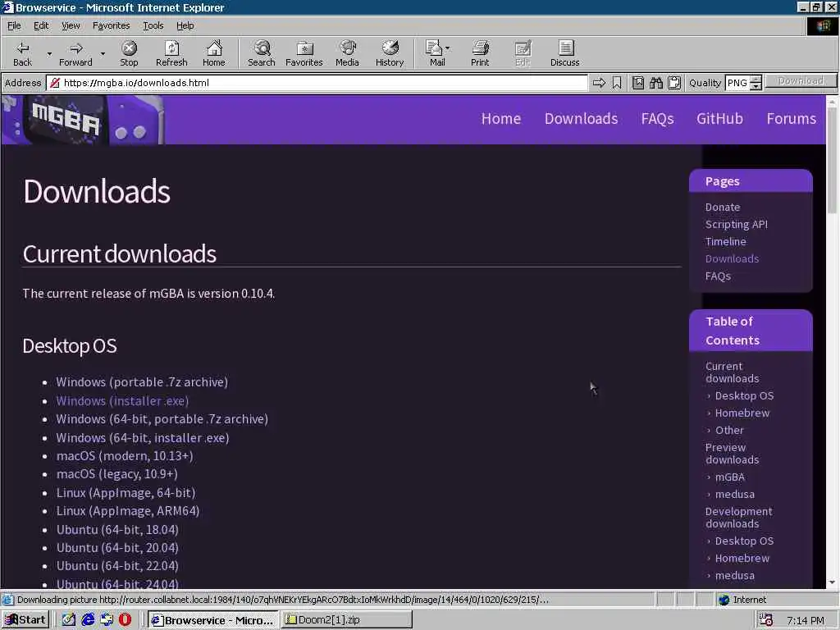Open the Media toolbar button
Viewport: 840px width, 630px height.
[347, 53]
